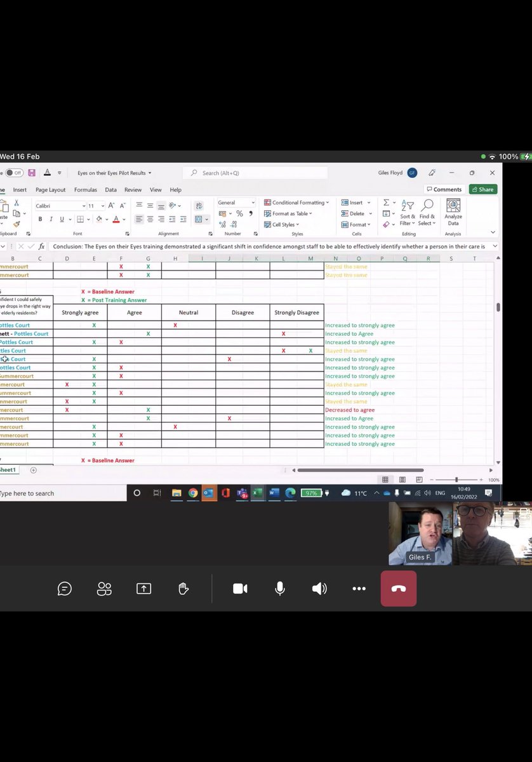Screen dimensions: 532x762
Task: Merge and center selected cells
Action: [x=199, y=219]
